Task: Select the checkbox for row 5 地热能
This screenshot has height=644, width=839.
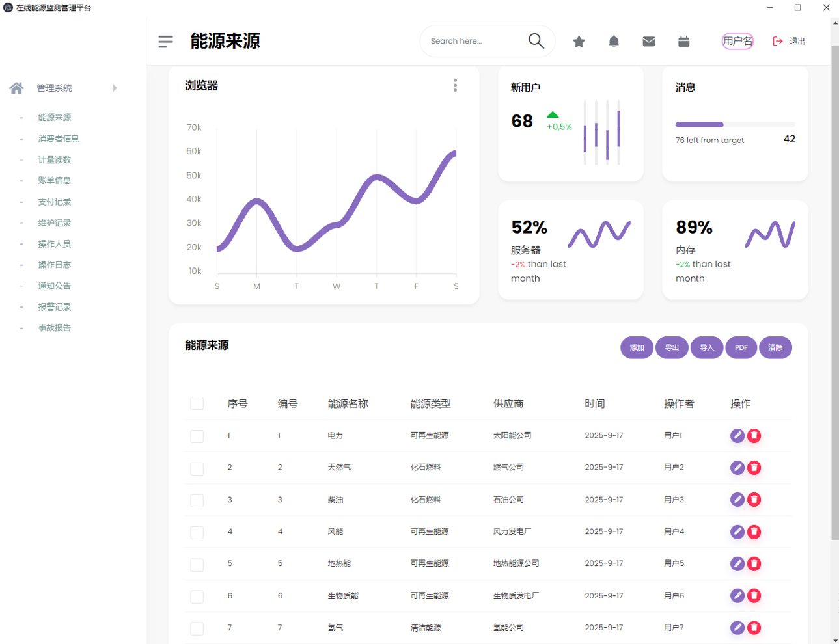Action: [197, 564]
